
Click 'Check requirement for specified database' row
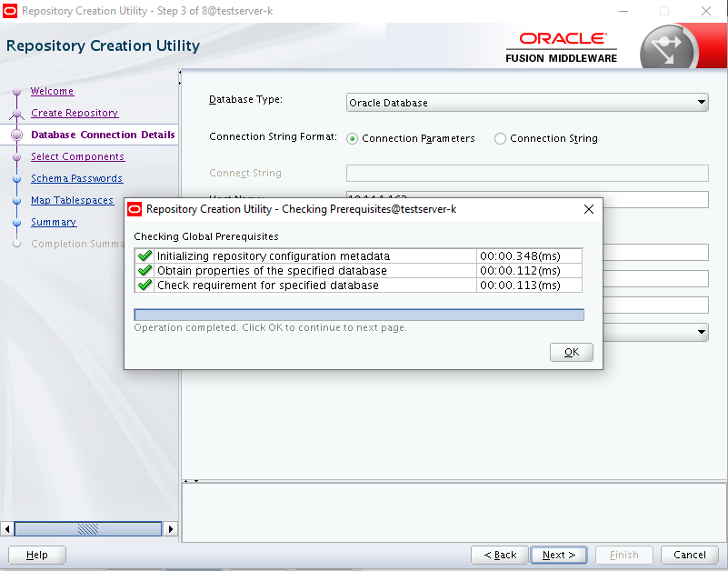(358, 285)
